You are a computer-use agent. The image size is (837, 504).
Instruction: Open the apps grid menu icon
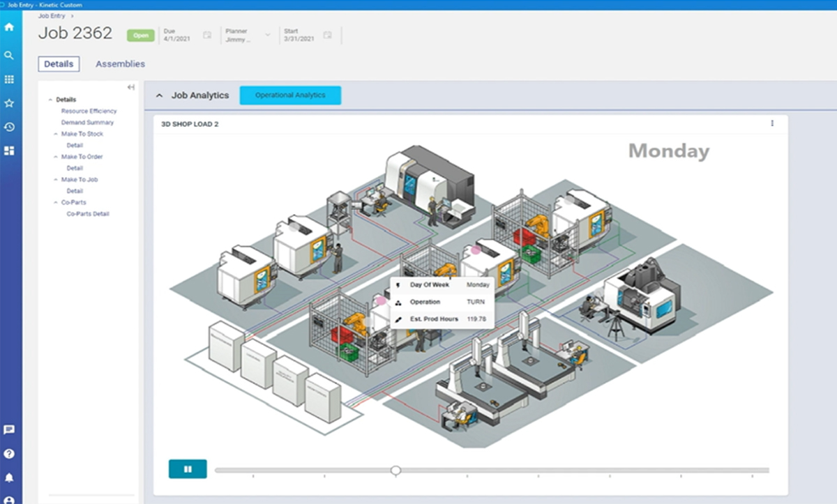9,79
